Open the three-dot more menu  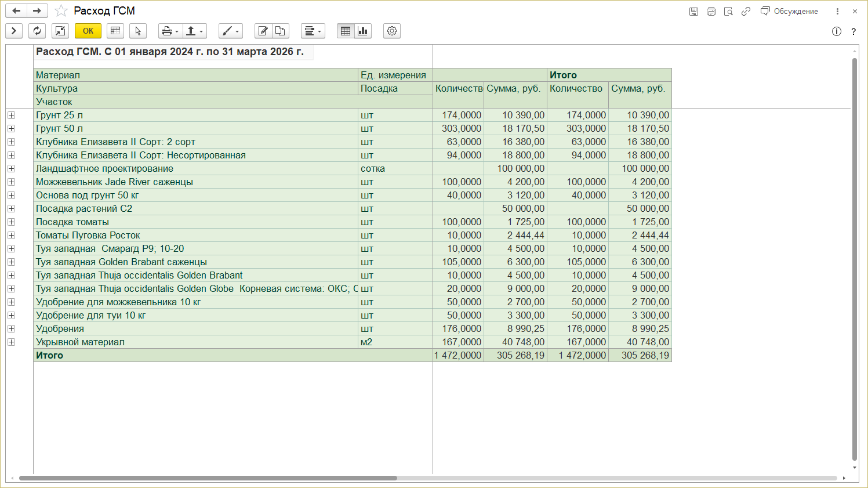point(837,12)
